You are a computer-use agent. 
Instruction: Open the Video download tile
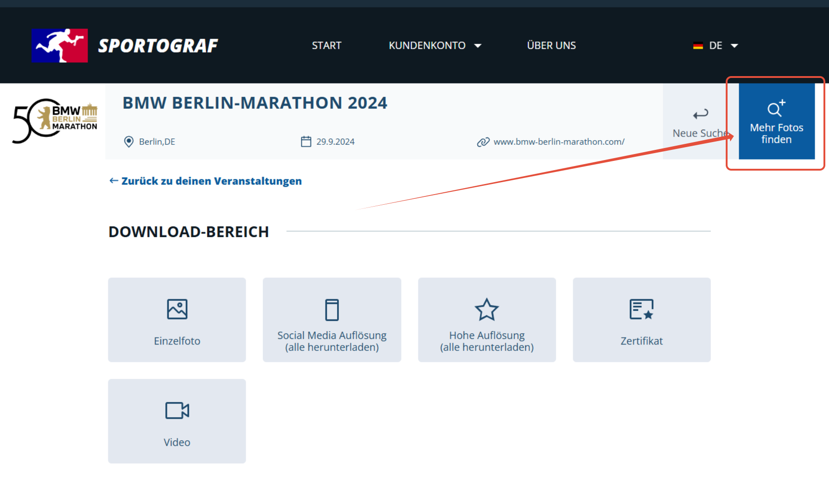(177, 421)
